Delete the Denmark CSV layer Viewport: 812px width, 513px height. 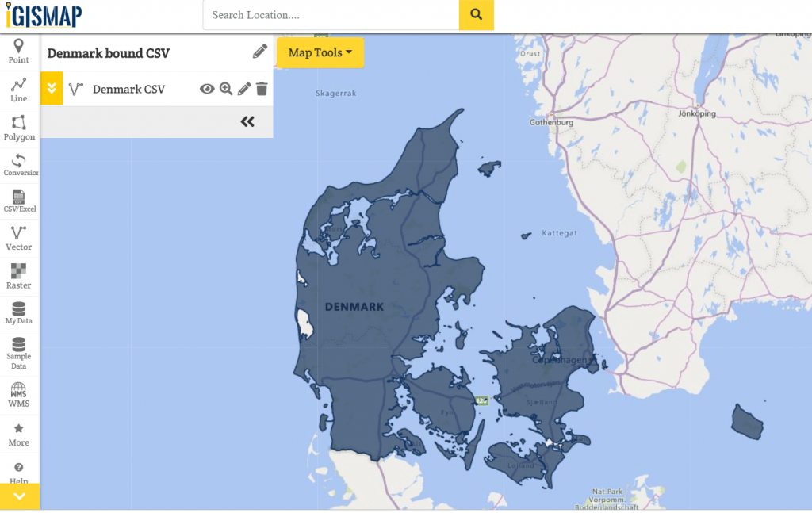pyautogui.click(x=262, y=89)
